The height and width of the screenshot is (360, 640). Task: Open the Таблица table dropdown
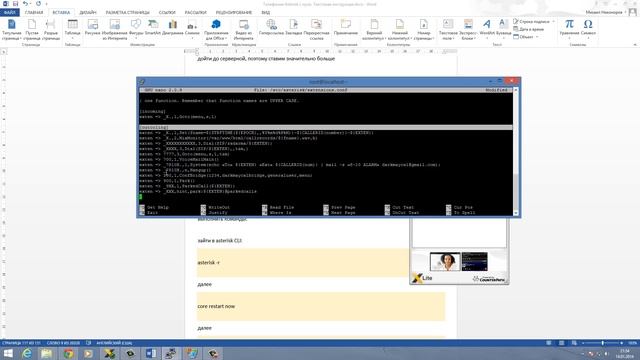point(72,29)
